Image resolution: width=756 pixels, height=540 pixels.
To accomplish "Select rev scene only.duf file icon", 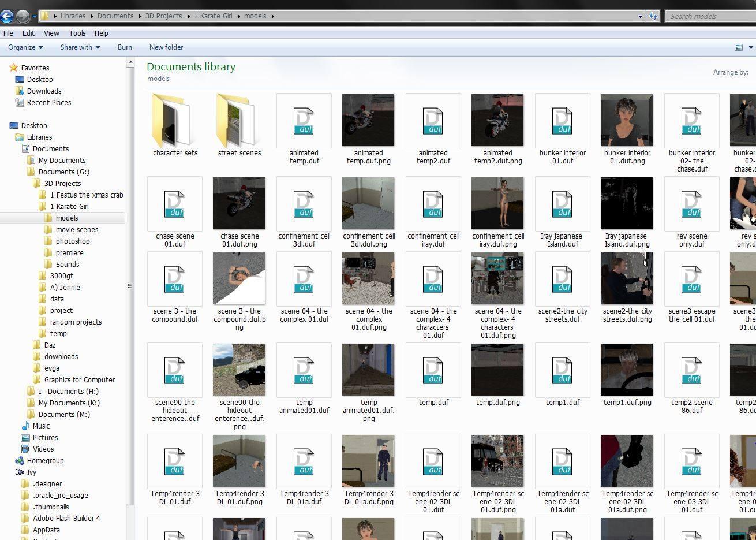I will click(x=692, y=204).
